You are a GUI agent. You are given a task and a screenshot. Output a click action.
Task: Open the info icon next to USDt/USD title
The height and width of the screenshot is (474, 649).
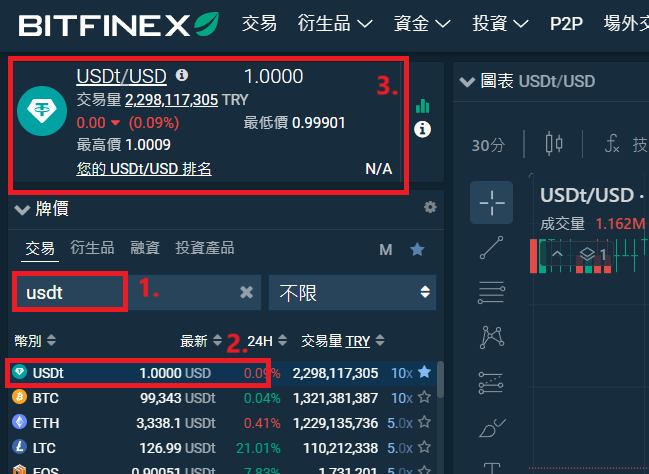(182, 75)
